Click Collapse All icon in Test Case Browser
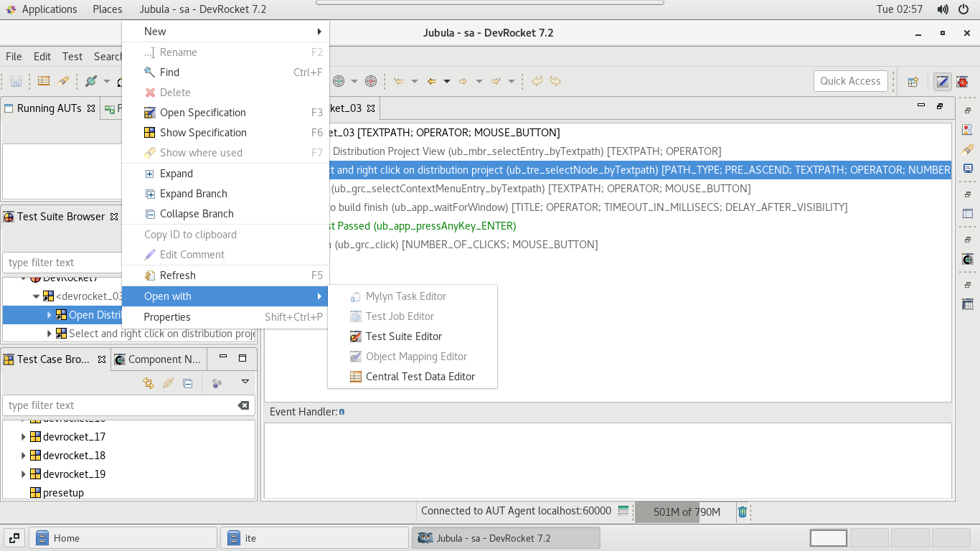 (x=188, y=383)
